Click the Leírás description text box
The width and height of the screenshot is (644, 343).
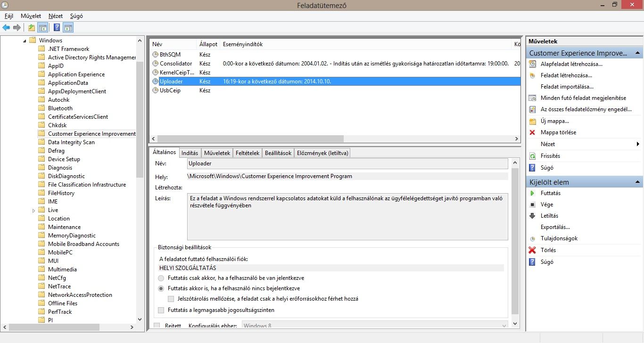[347, 217]
